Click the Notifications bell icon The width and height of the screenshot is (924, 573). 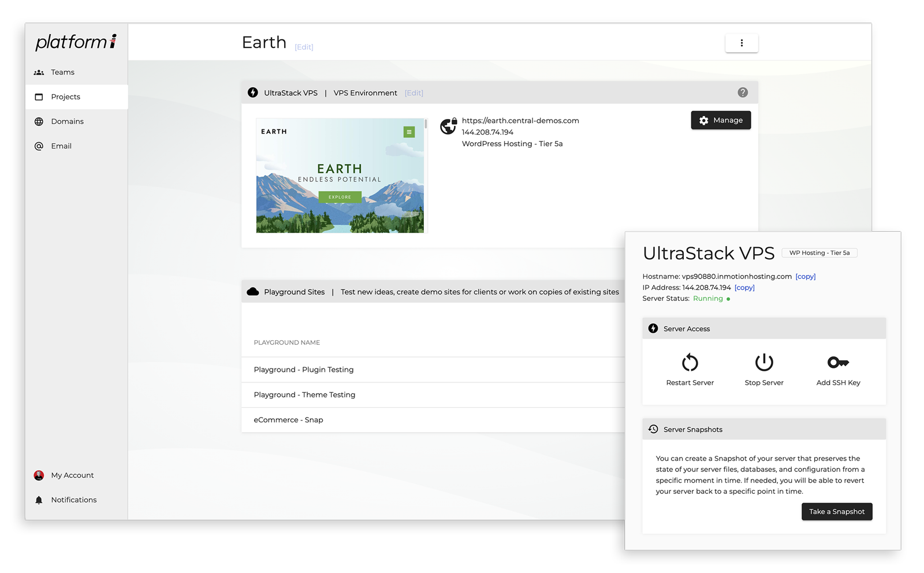coord(39,500)
